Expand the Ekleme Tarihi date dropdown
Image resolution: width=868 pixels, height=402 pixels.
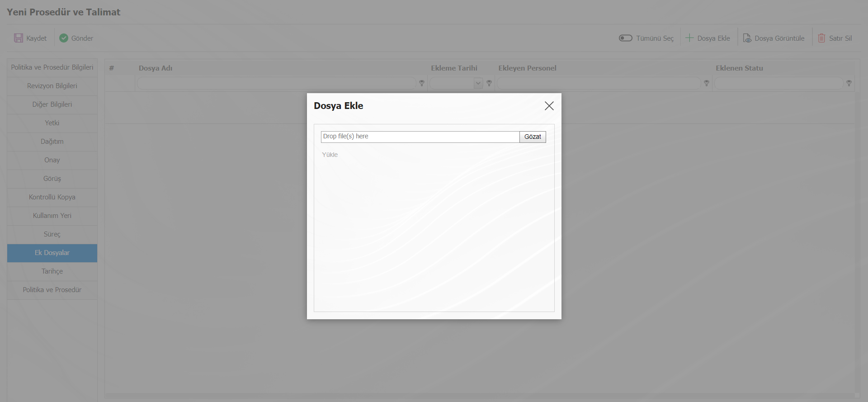click(x=478, y=83)
